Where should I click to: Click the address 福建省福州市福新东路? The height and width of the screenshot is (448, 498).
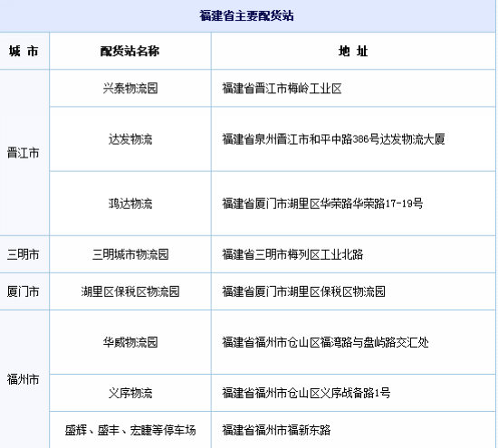(276, 430)
